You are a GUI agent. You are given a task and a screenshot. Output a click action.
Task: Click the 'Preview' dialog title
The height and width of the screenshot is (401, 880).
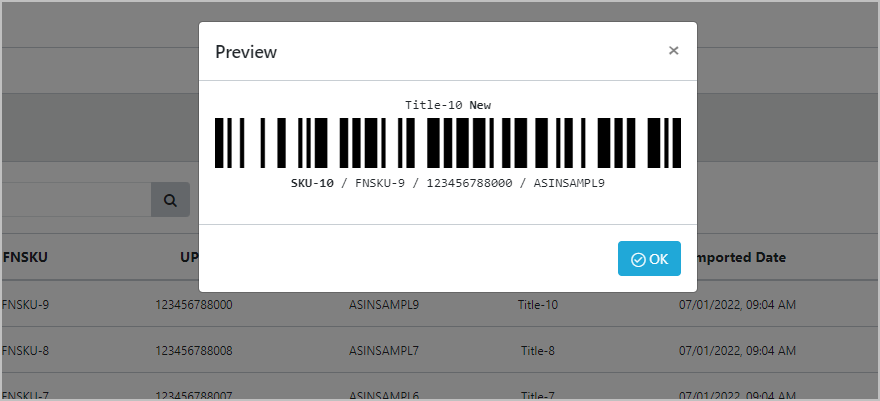point(246,52)
